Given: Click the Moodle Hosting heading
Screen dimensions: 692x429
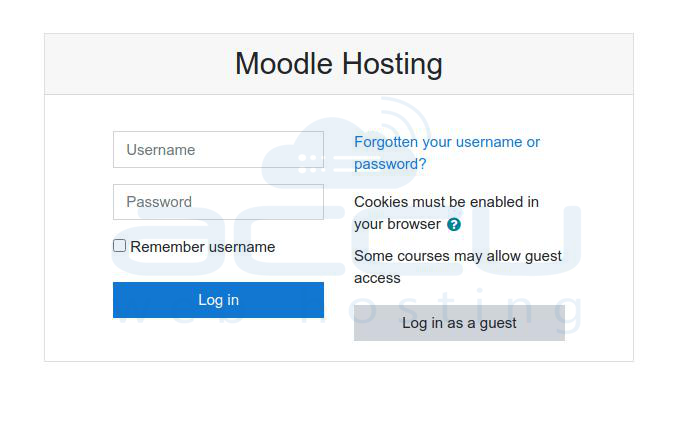Looking at the screenshot, I should (x=339, y=64).
